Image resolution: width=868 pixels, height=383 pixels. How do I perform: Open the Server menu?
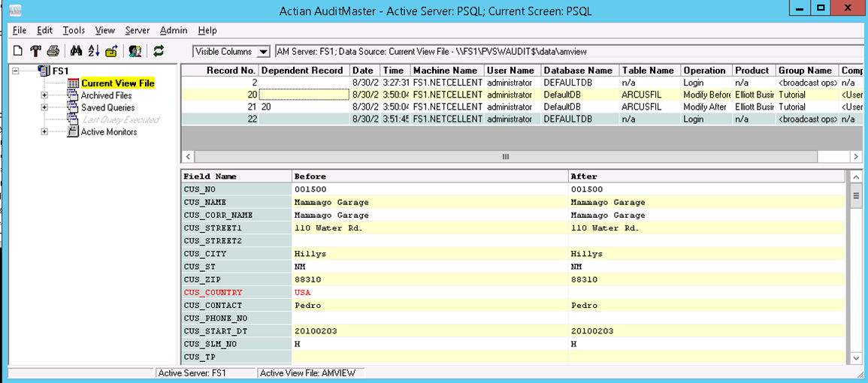point(138,31)
